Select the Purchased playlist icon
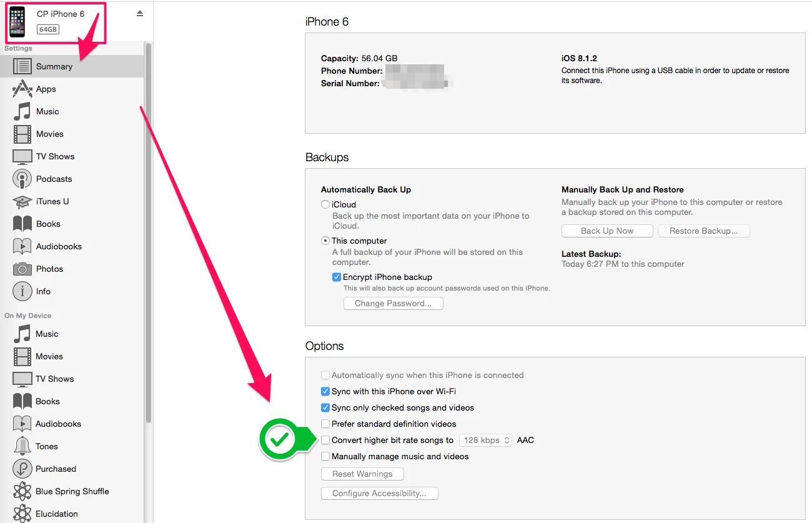This screenshot has width=812, height=523. click(x=22, y=469)
